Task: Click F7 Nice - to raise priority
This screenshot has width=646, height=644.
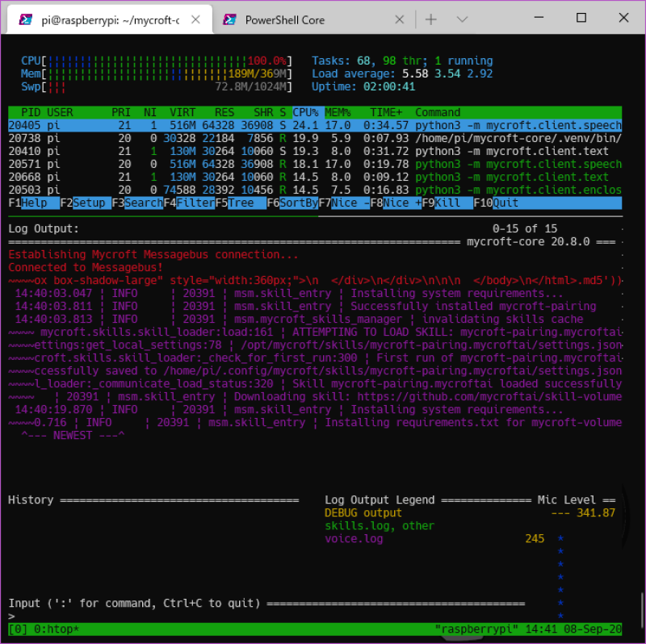Action: (344, 203)
